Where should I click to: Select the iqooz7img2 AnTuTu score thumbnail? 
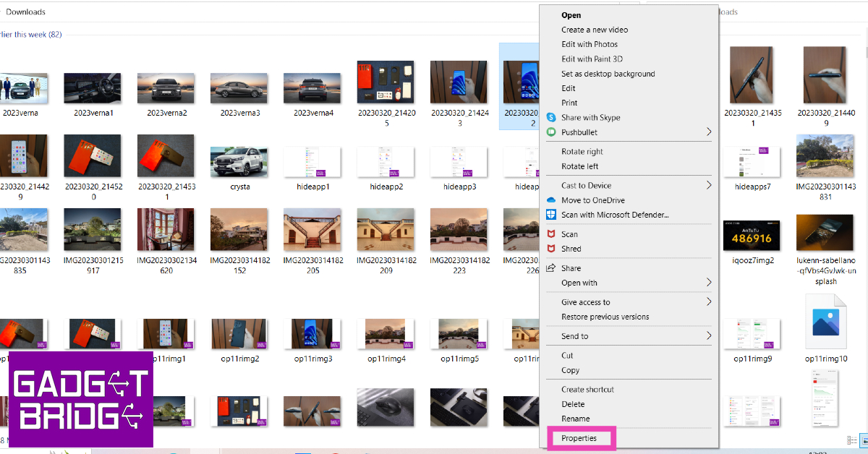click(x=752, y=234)
